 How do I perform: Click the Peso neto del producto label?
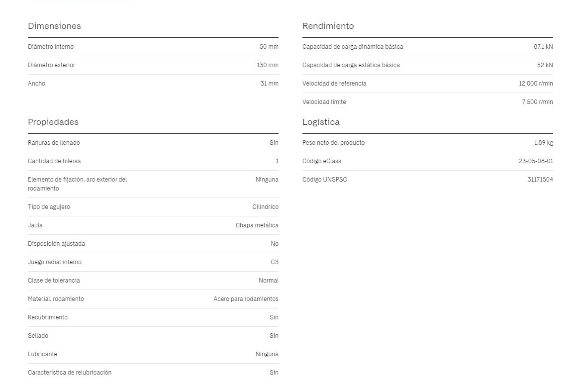tap(333, 143)
